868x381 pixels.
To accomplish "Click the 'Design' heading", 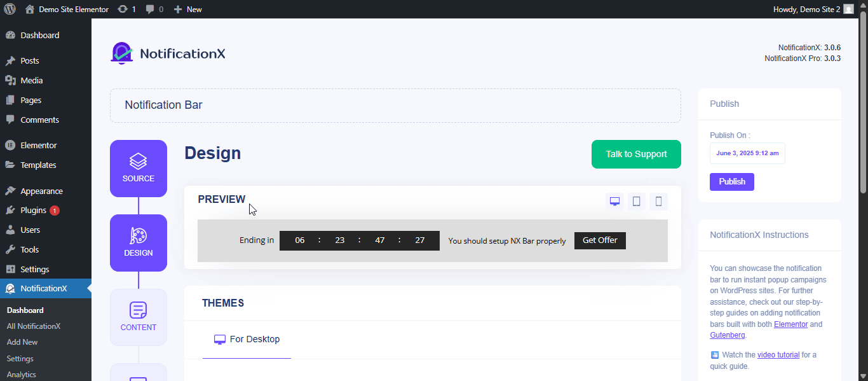I will [213, 153].
